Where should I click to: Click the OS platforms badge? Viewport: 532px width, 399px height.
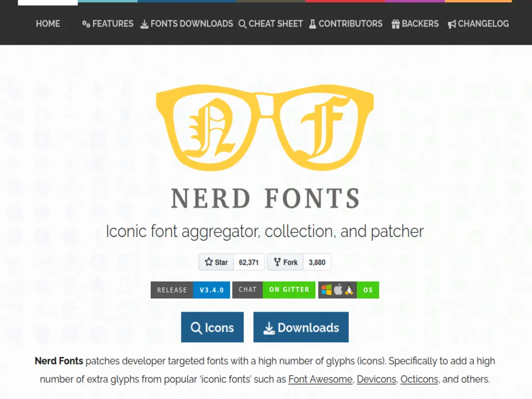tap(349, 290)
